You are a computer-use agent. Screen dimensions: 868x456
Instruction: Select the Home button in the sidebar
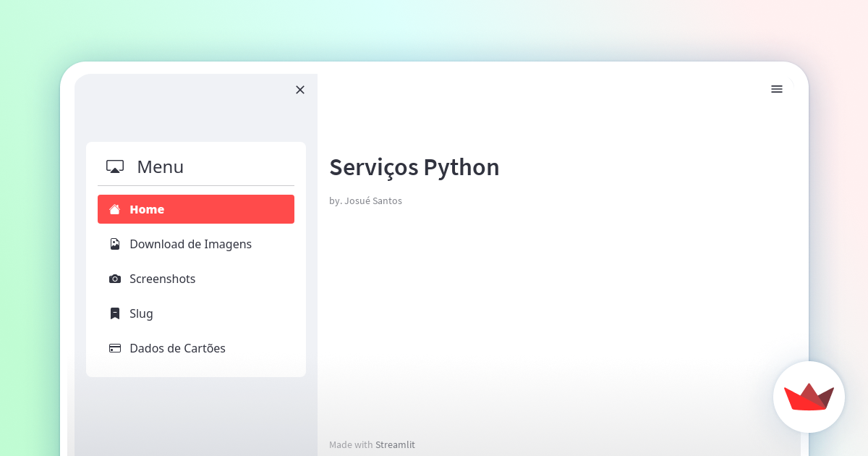pyautogui.click(x=147, y=209)
